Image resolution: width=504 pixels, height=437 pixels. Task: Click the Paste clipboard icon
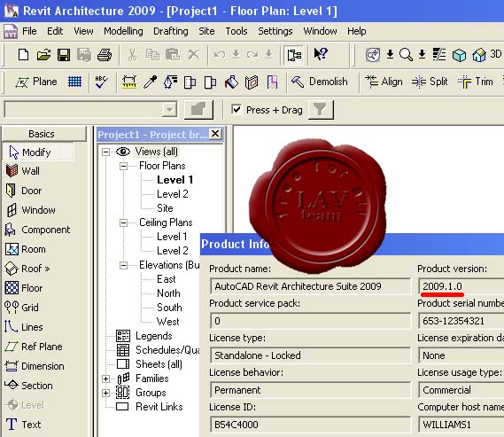tap(173, 55)
